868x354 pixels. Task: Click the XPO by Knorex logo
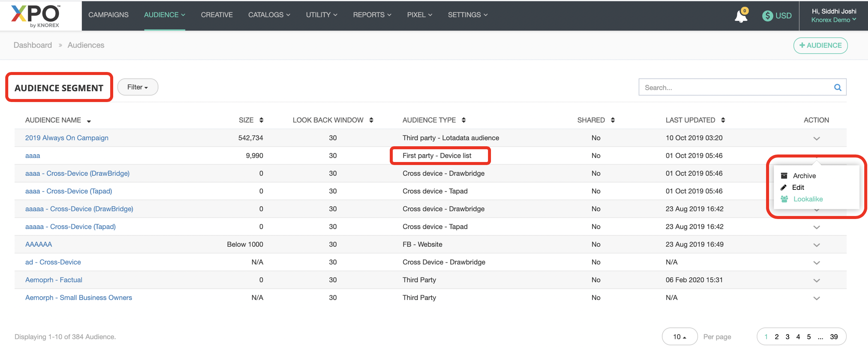pos(36,16)
